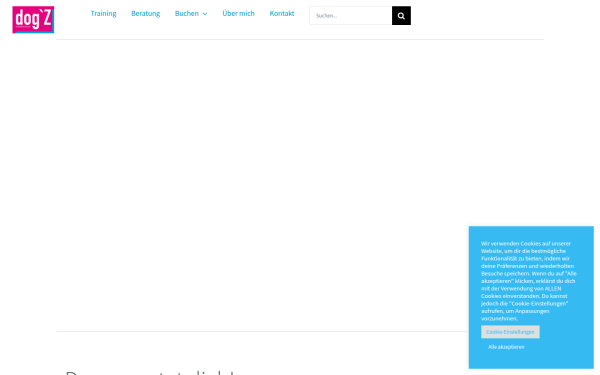Click the dog'Z logo
The width and height of the screenshot is (600, 375).
pos(33,20)
